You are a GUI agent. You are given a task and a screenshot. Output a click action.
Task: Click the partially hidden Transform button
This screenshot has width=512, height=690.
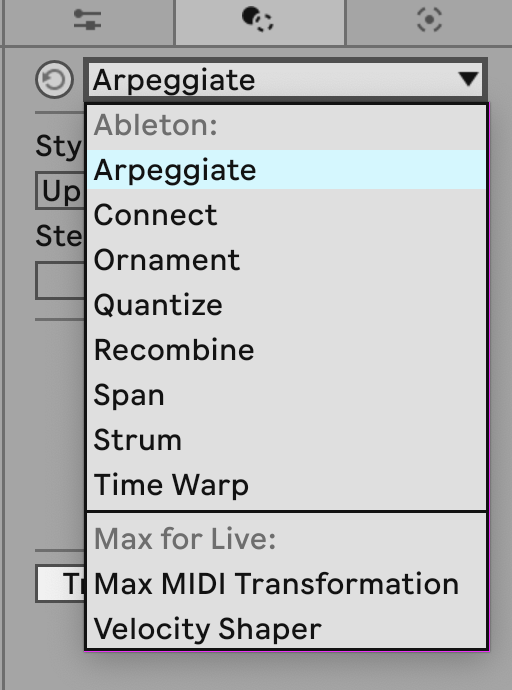tap(60, 584)
